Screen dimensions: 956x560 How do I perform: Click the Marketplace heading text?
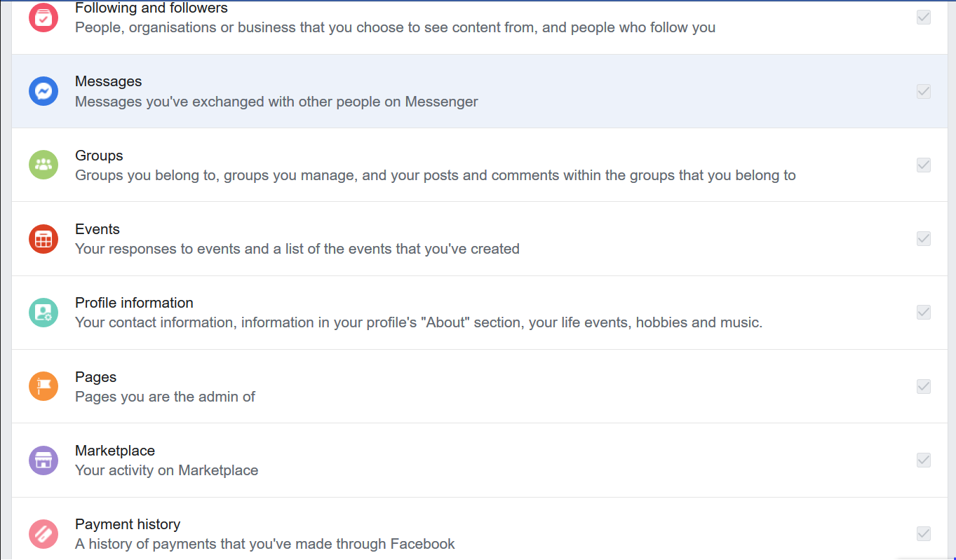coord(115,451)
